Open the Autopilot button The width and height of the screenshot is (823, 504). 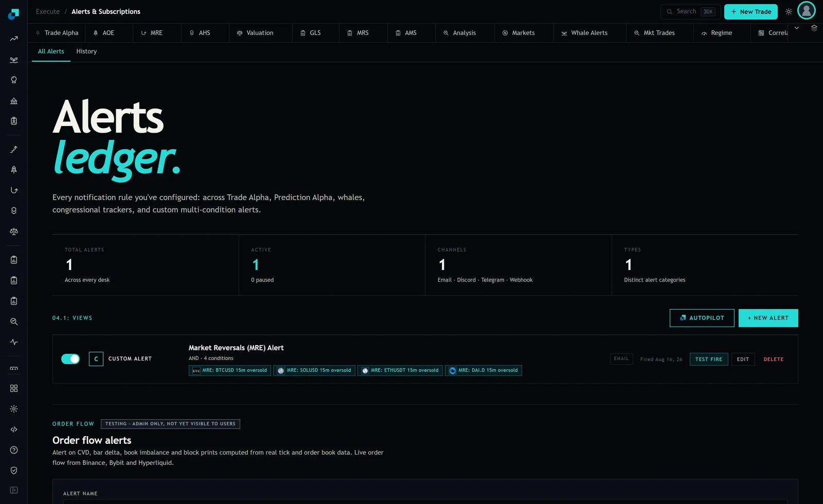(702, 318)
